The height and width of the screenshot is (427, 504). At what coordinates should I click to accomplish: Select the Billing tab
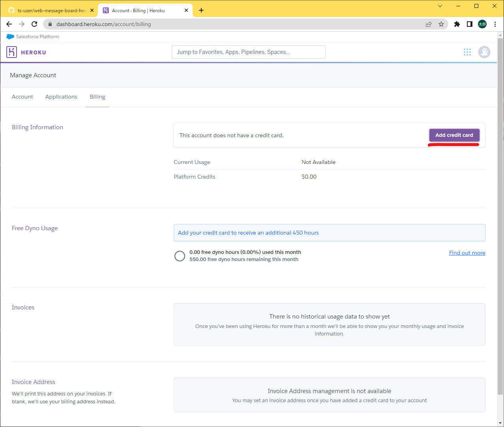click(x=97, y=97)
